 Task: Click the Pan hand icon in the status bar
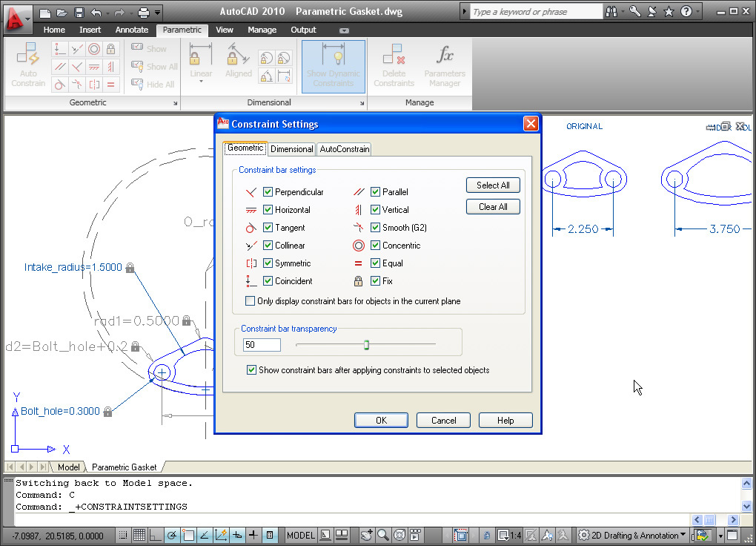pos(366,535)
